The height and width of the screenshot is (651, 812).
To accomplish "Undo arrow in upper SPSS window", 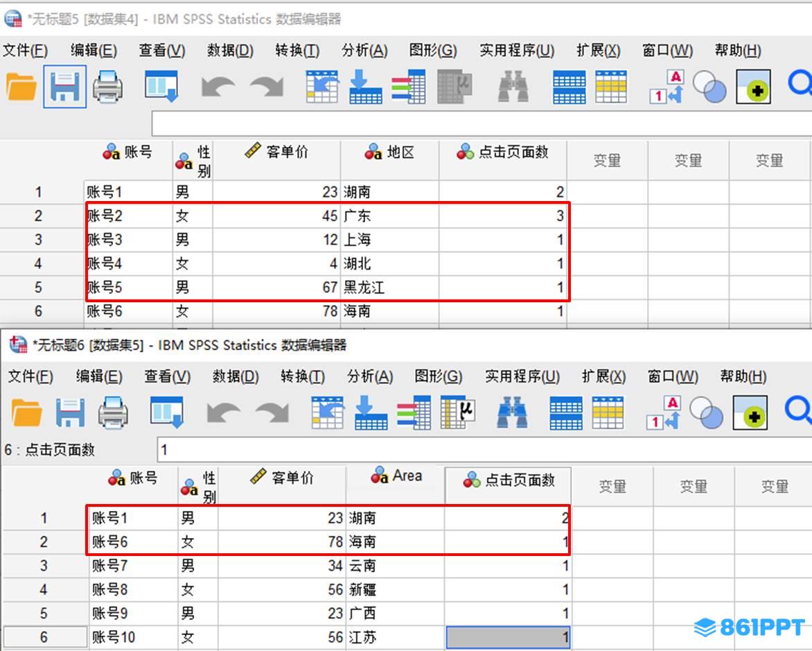I will [x=218, y=87].
